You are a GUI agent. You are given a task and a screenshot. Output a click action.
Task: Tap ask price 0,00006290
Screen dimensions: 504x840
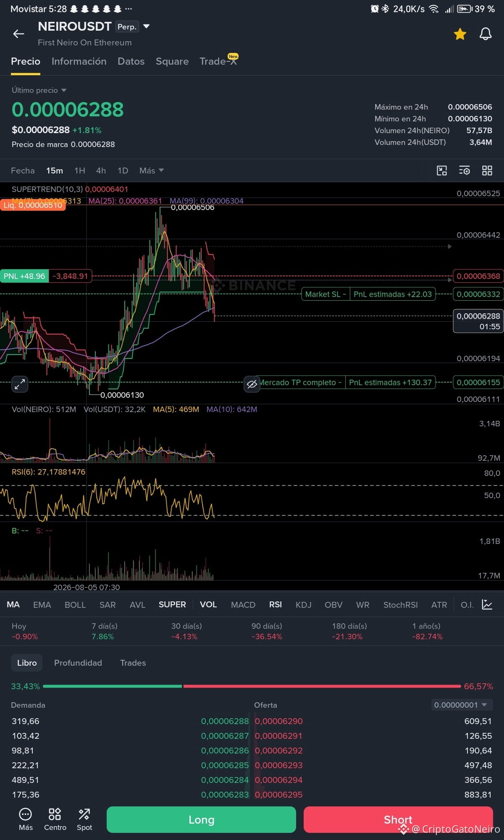tap(279, 721)
